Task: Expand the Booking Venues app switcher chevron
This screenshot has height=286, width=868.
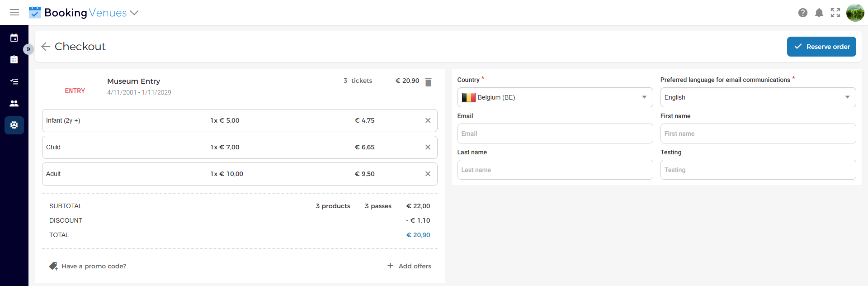Action: click(134, 13)
